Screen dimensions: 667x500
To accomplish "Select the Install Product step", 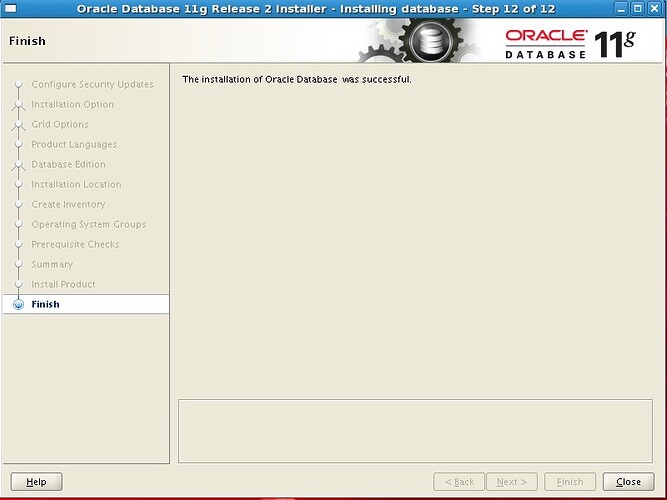I will point(63,284).
